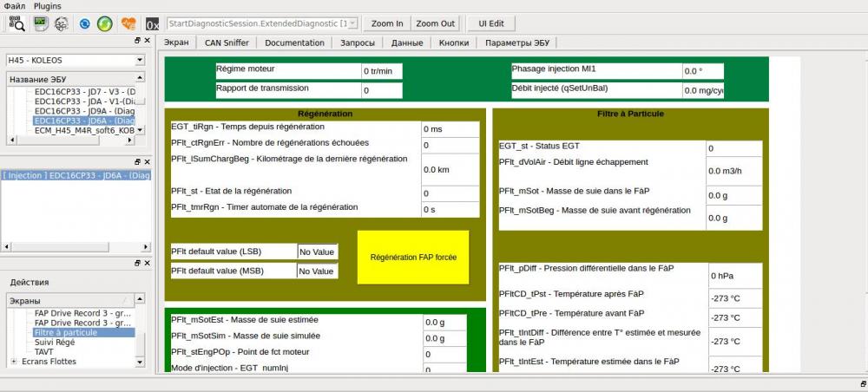The height and width of the screenshot is (392, 868).
Task: Click the Débit injecté value field
Action: (702, 91)
